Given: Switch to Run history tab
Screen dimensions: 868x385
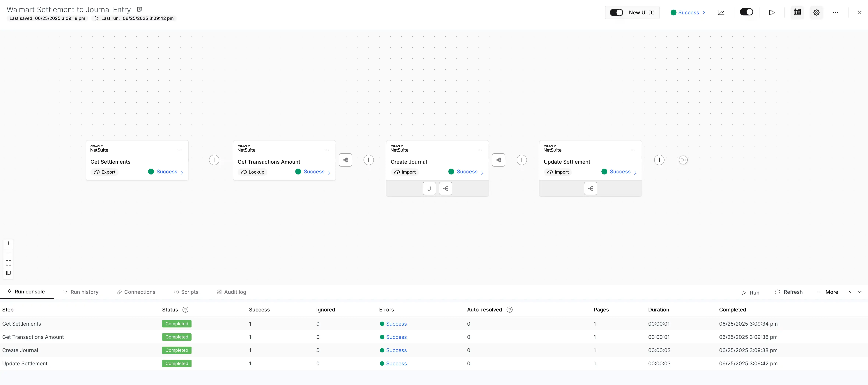Looking at the screenshot, I should pyautogui.click(x=81, y=292).
